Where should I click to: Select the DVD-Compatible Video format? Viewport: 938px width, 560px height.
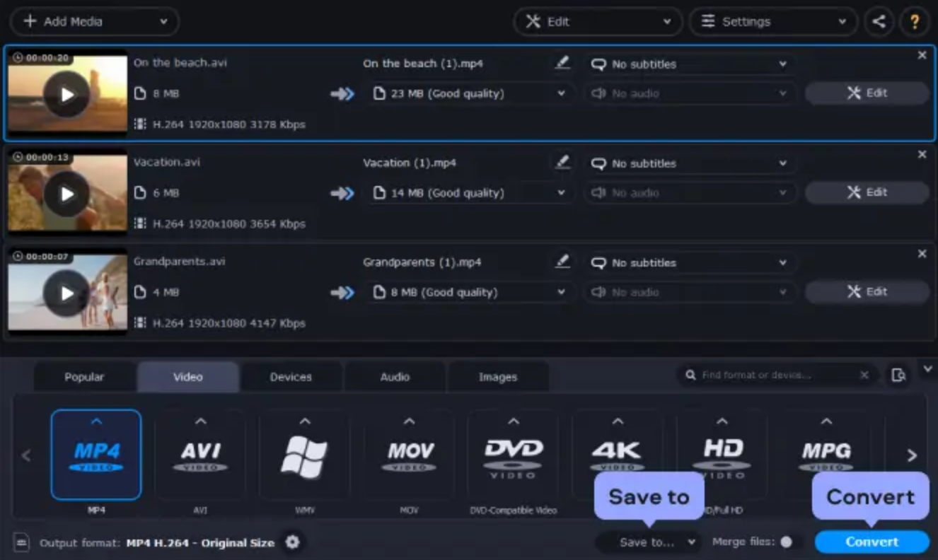point(513,455)
